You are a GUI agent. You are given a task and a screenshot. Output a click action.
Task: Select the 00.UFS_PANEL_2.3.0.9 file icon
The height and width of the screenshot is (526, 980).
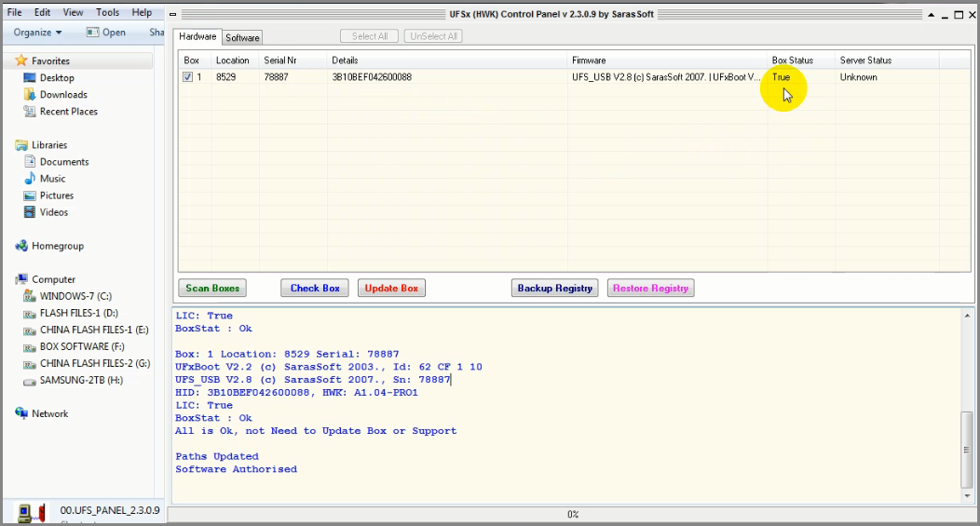click(32, 513)
